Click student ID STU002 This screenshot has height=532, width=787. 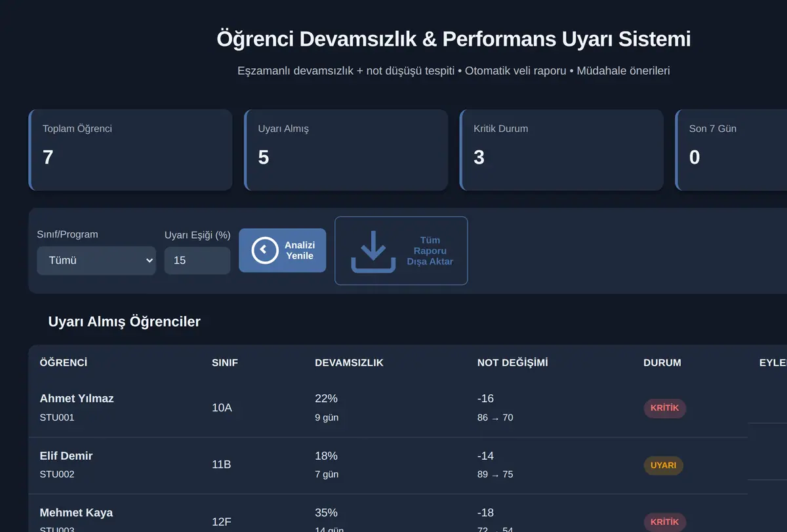tap(57, 474)
